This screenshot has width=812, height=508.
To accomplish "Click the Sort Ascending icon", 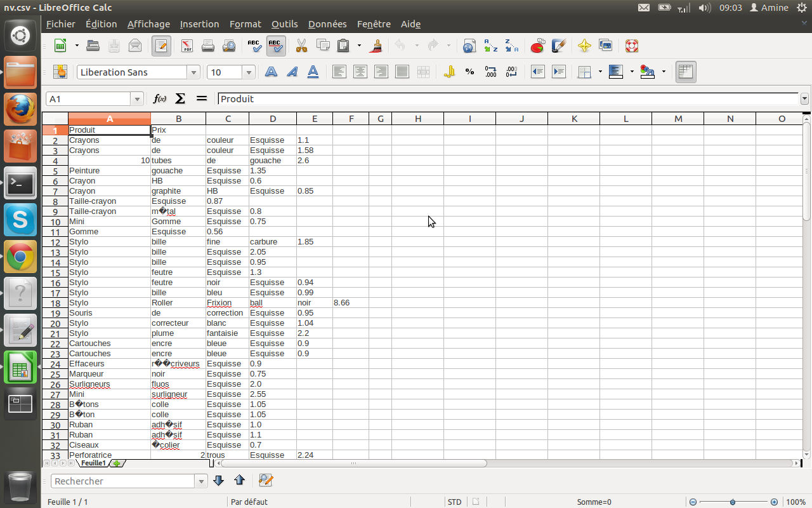I will [x=490, y=46].
